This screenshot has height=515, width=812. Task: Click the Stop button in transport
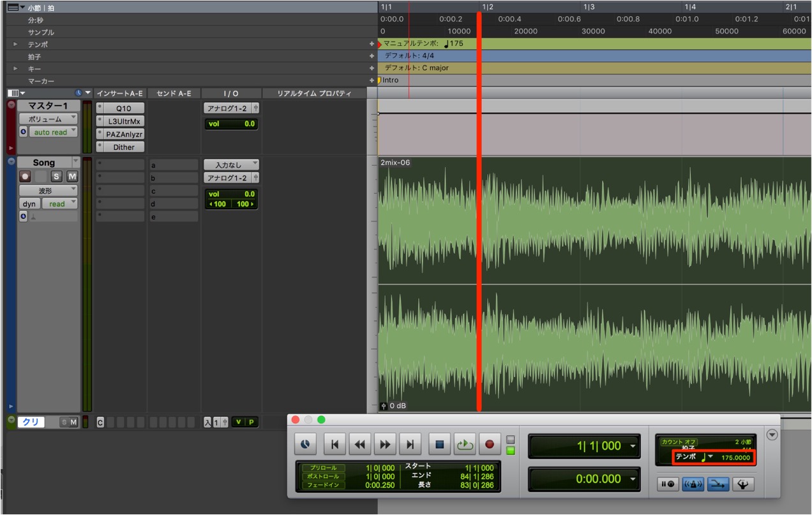tap(439, 444)
